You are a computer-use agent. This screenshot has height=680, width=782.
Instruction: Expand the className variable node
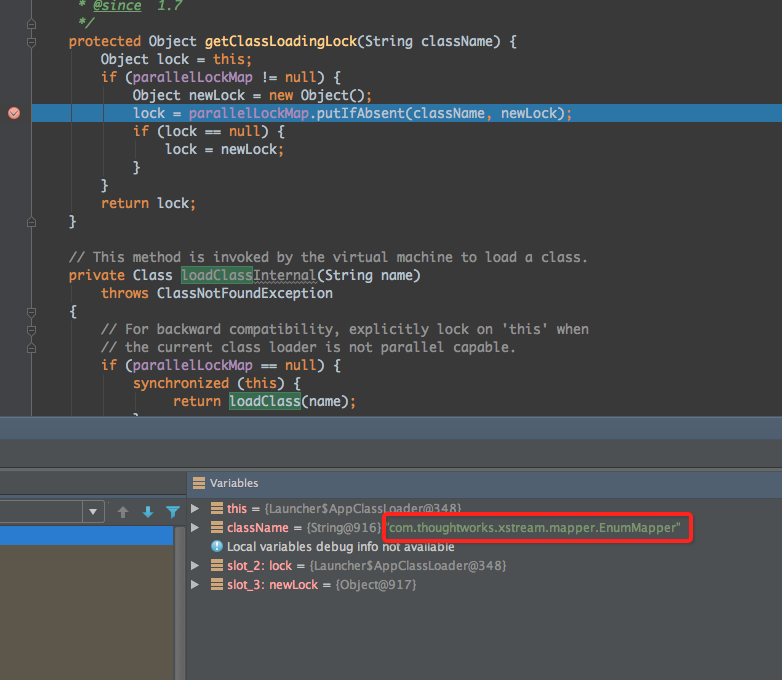(x=196, y=528)
